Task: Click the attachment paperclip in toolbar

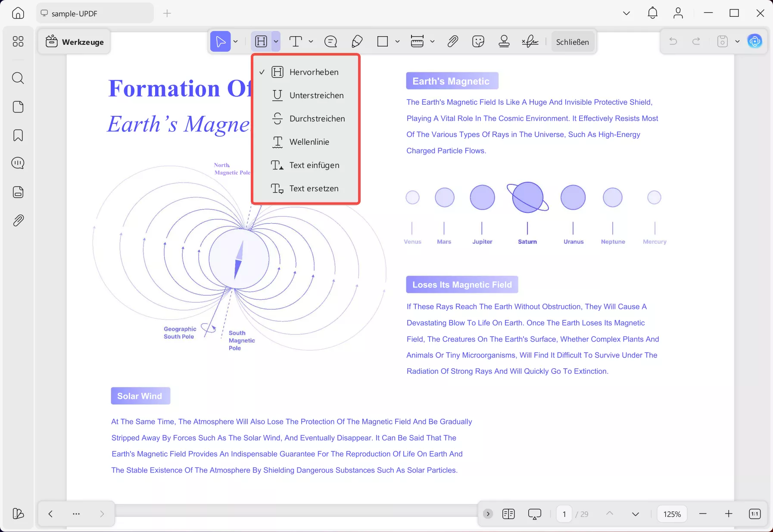Action: click(452, 41)
